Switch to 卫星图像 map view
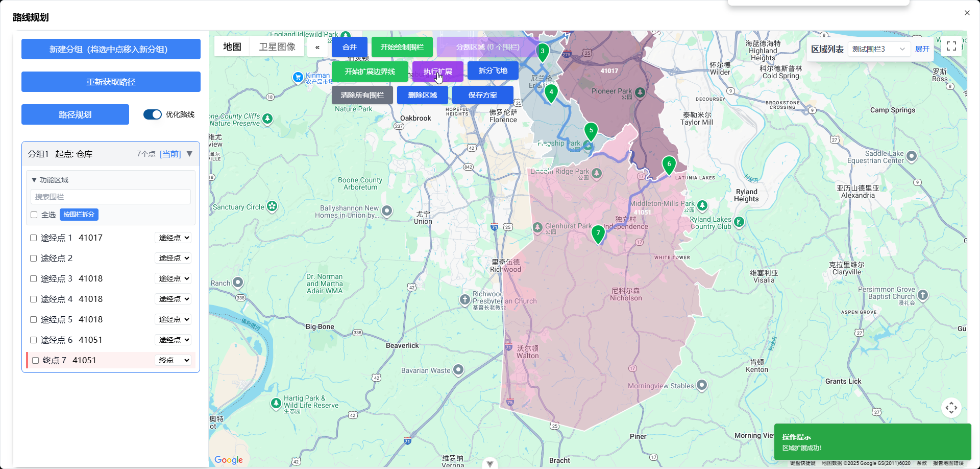Image resolution: width=980 pixels, height=469 pixels. (277, 47)
